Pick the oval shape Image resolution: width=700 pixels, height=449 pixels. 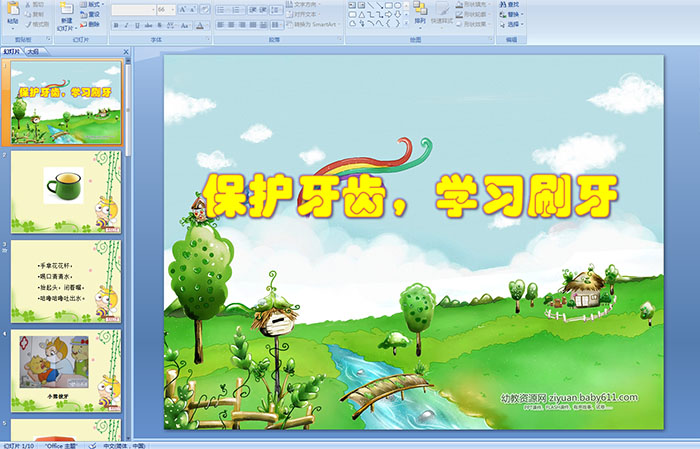(x=397, y=5)
